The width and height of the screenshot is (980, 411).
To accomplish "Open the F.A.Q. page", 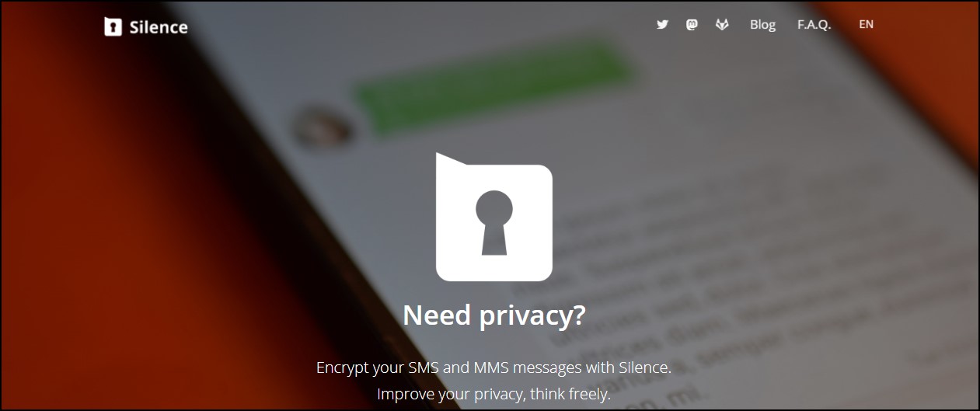I will point(814,25).
